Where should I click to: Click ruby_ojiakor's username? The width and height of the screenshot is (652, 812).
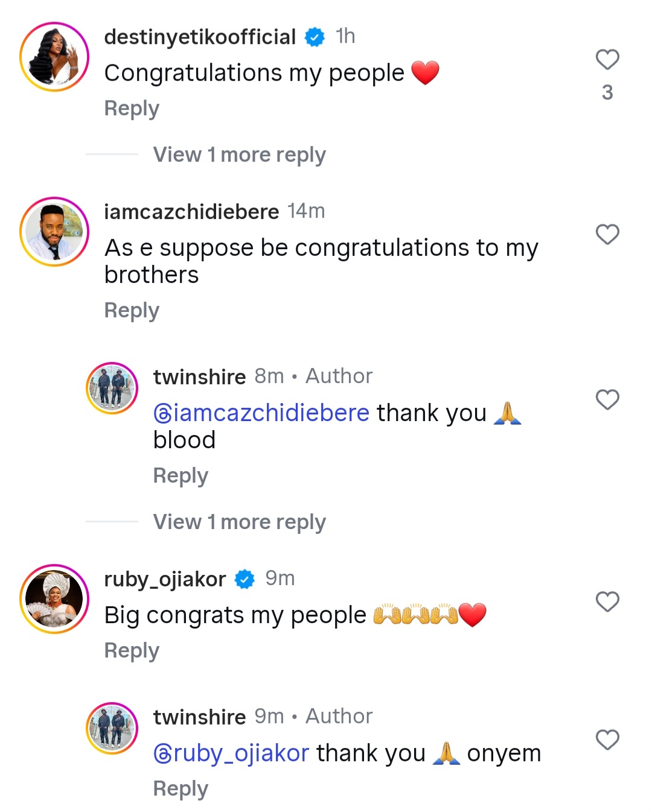(x=163, y=577)
